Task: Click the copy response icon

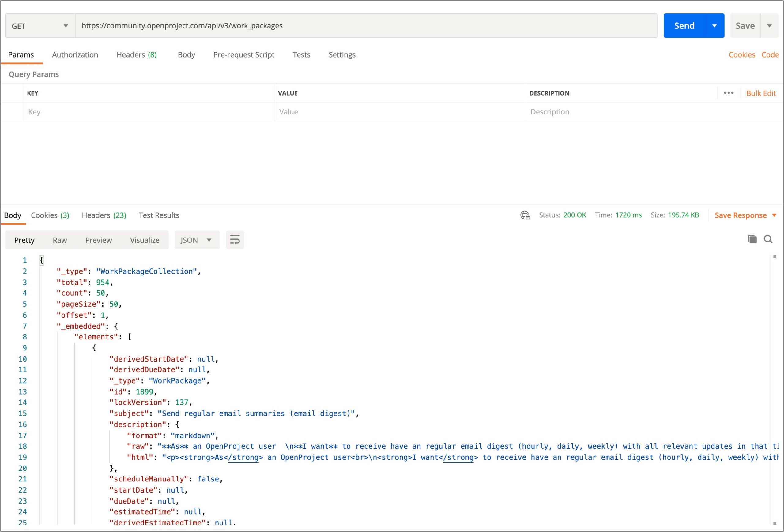Action: (x=751, y=239)
